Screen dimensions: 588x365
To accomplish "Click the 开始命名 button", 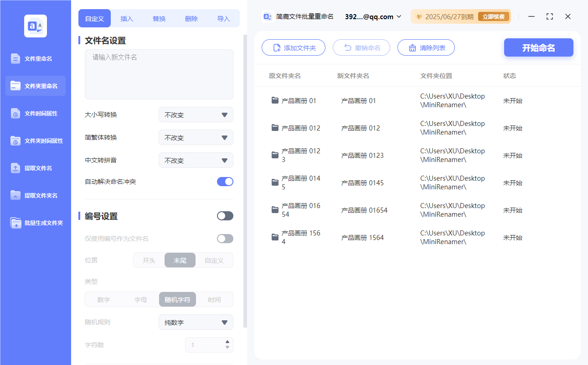I will point(538,47).
